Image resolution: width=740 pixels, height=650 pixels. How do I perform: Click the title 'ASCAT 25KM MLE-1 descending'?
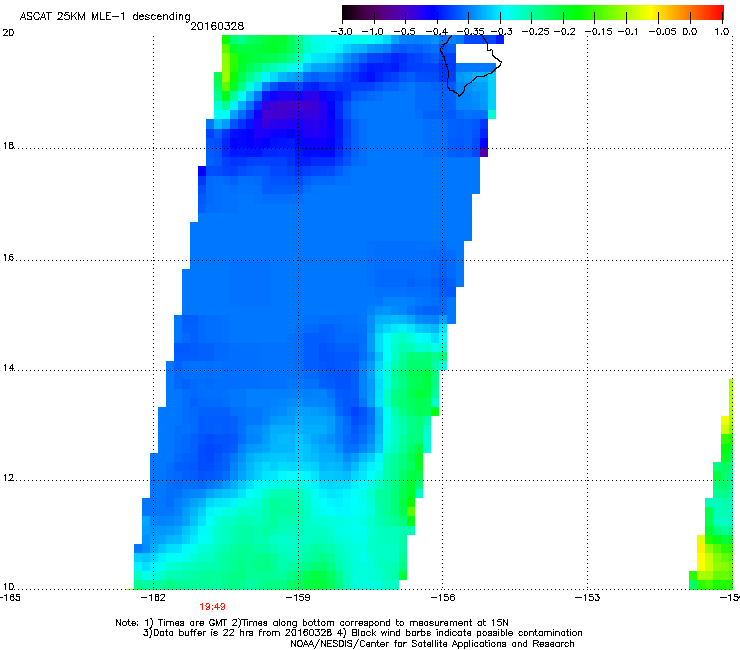(x=105, y=17)
